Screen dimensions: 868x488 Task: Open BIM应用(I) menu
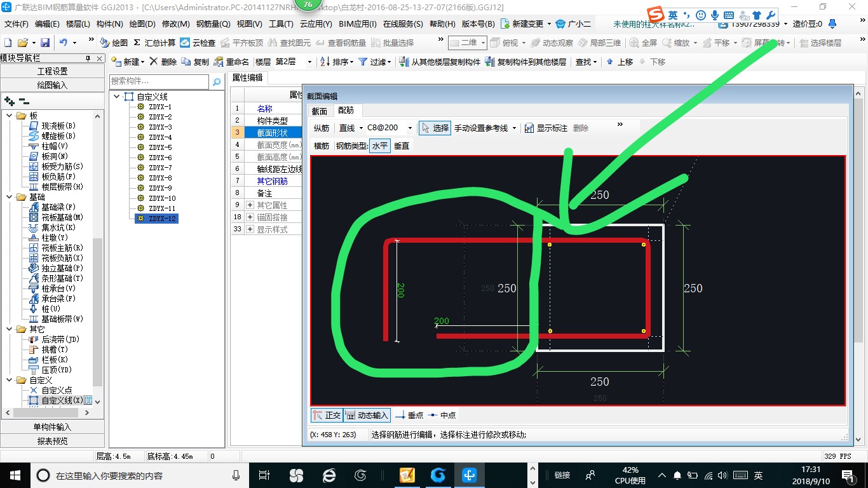coord(357,24)
